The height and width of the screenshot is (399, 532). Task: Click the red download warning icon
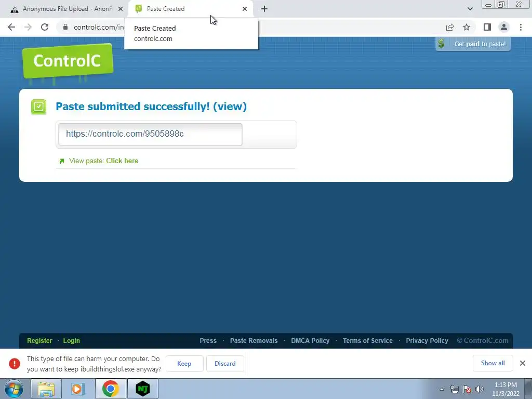point(15,364)
